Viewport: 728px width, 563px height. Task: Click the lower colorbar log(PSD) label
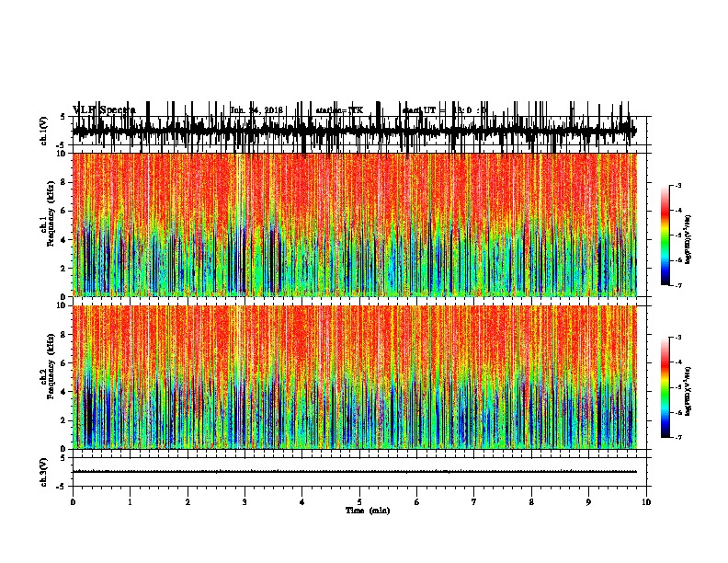(688, 392)
